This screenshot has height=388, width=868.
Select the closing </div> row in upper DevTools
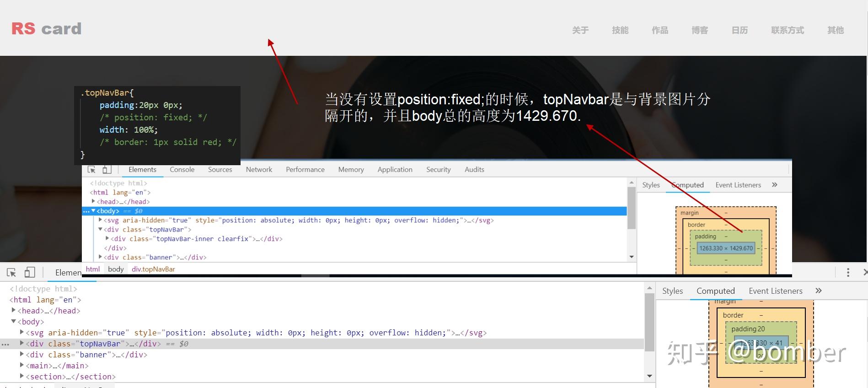point(115,248)
